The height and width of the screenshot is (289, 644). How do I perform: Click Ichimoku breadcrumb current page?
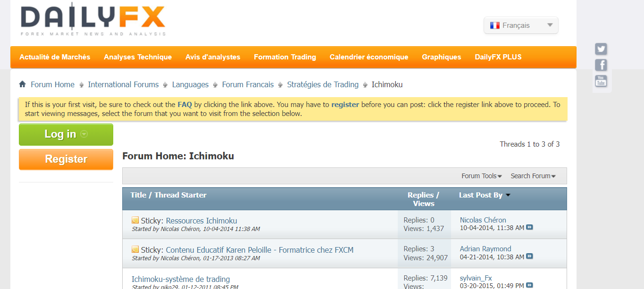point(387,84)
